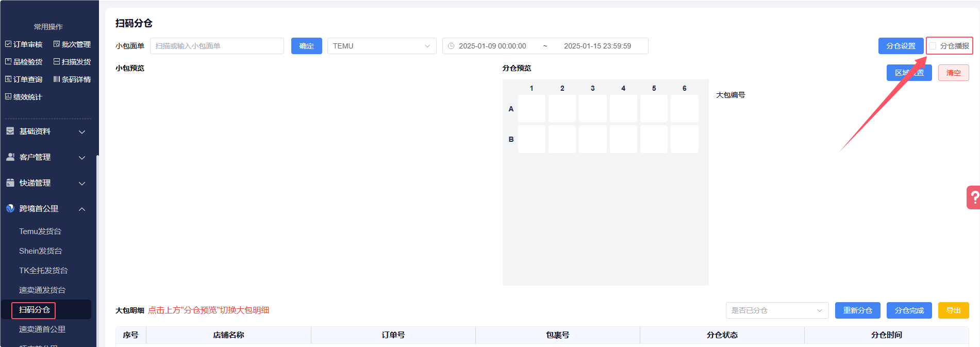Click the blue 确定 button
This screenshot has height=347, width=980.
click(x=307, y=46)
